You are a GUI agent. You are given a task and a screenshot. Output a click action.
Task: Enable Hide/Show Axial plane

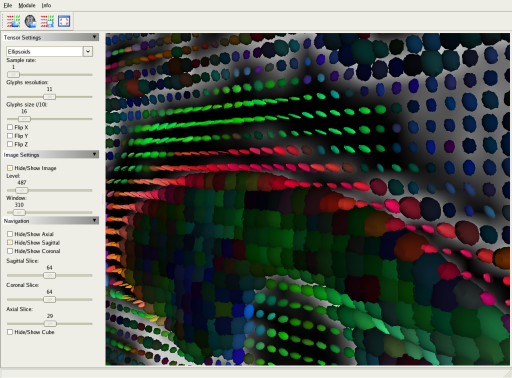click(x=10, y=234)
